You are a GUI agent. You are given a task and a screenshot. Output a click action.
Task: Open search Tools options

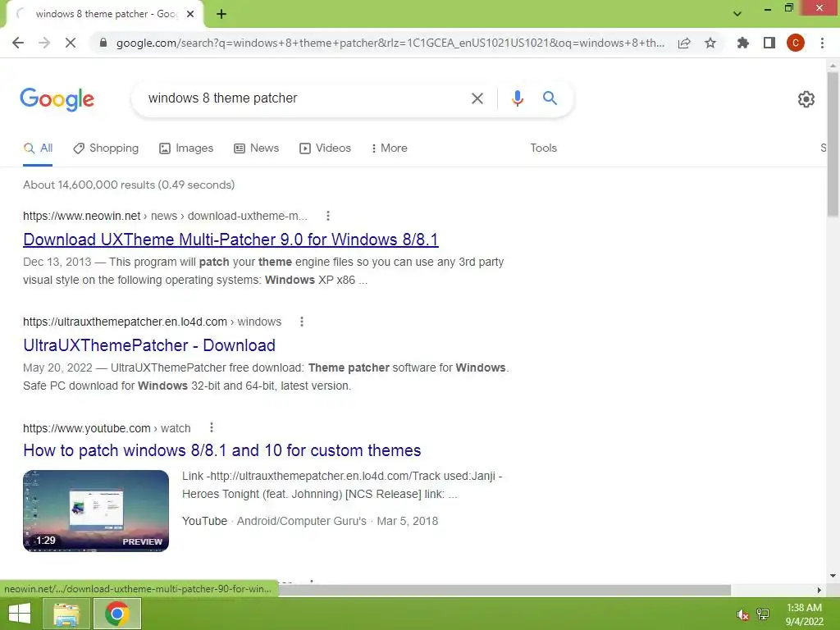click(x=543, y=148)
